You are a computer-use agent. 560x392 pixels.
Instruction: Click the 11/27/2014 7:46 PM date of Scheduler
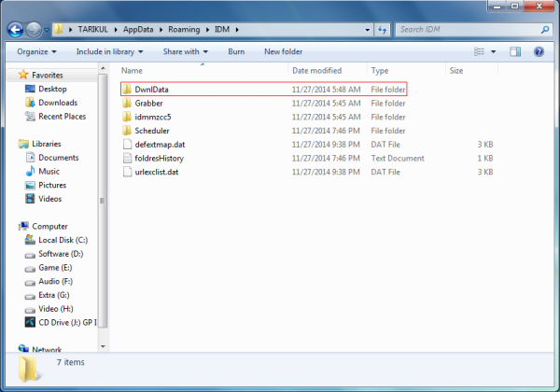coord(326,131)
